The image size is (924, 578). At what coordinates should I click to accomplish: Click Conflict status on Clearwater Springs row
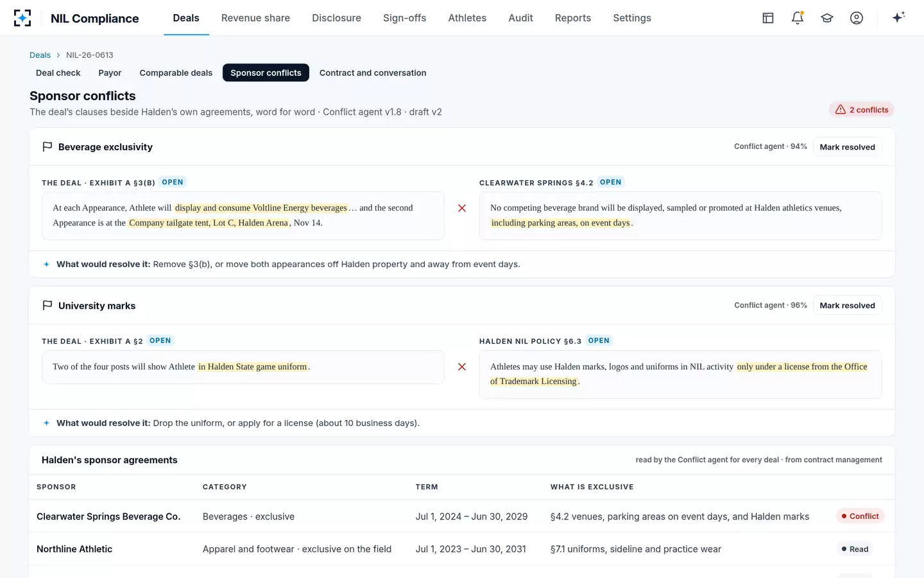(860, 516)
